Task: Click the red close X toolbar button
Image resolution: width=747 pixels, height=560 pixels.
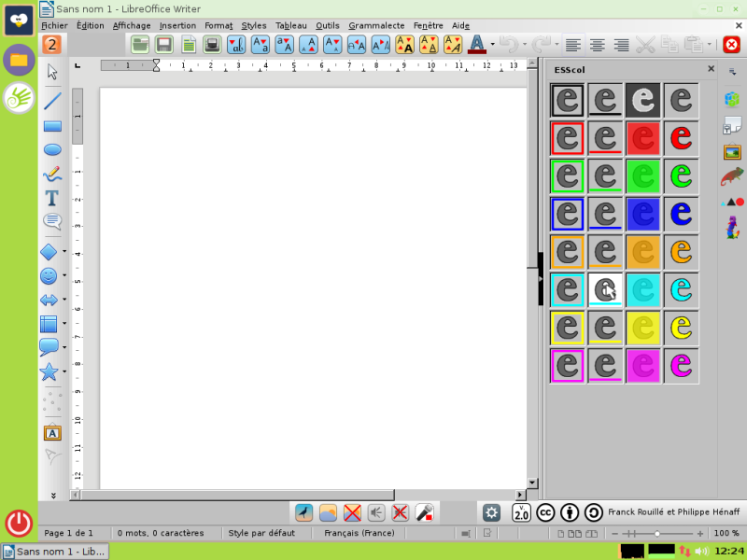Action: (x=731, y=45)
